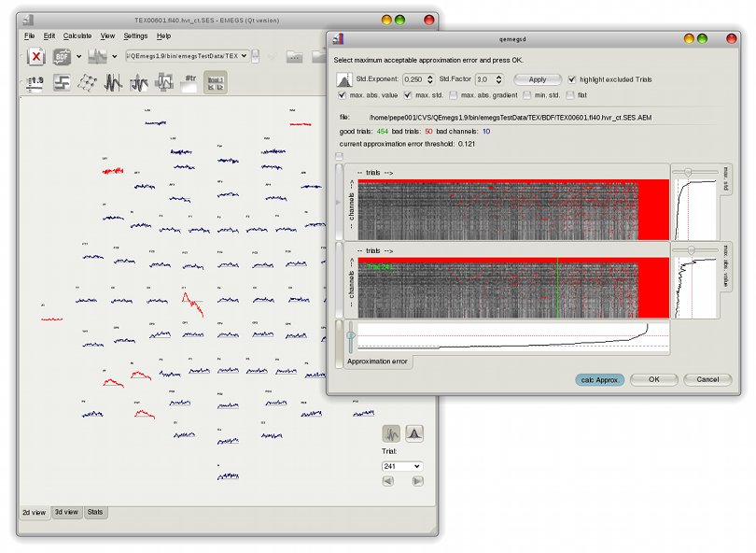The width and height of the screenshot is (756, 553).
Task: Switch to the 3d view tab
Action: point(65,512)
